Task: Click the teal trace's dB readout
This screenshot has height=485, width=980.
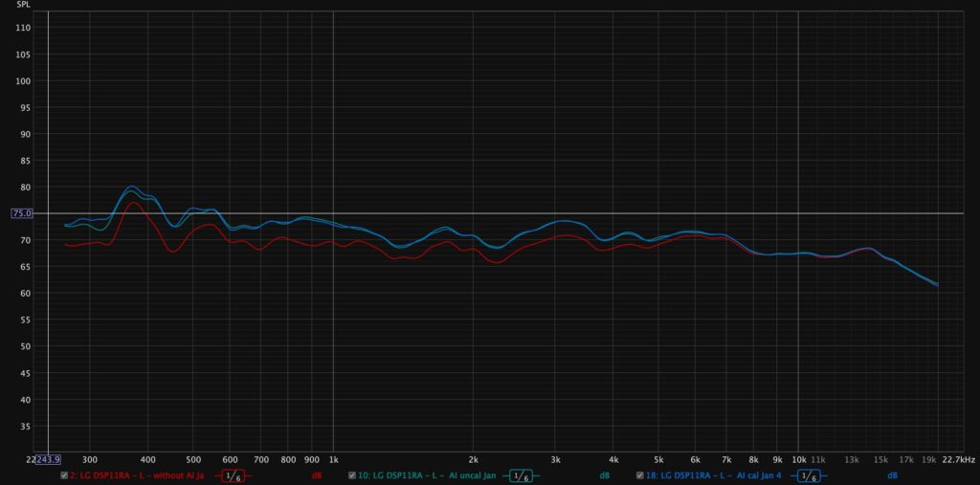Action: click(x=605, y=475)
